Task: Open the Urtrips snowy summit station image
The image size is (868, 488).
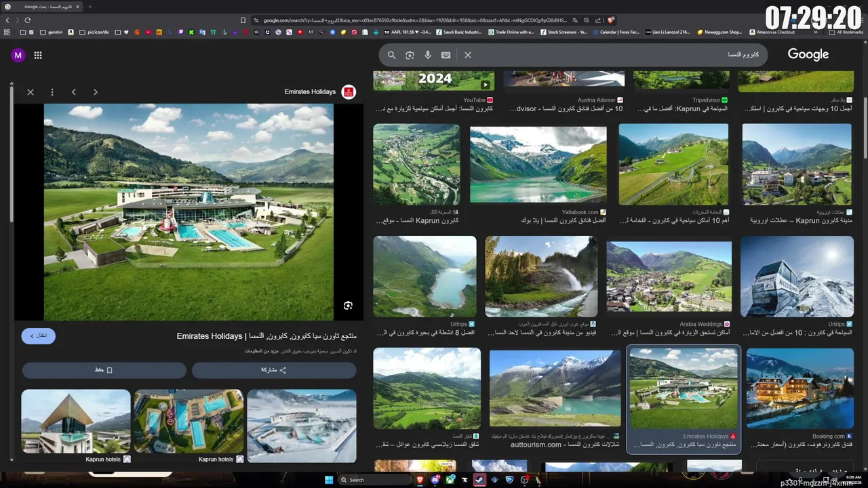Action: (797, 277)
